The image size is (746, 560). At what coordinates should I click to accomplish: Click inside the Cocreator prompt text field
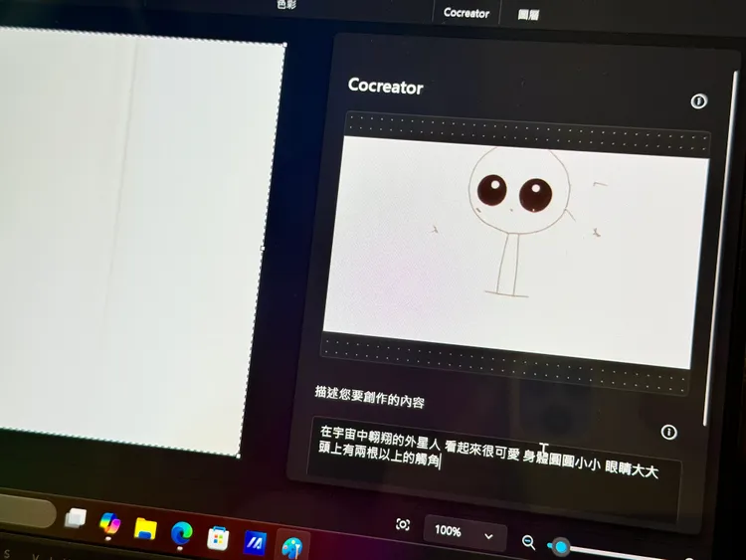click(x=494, y=468)
